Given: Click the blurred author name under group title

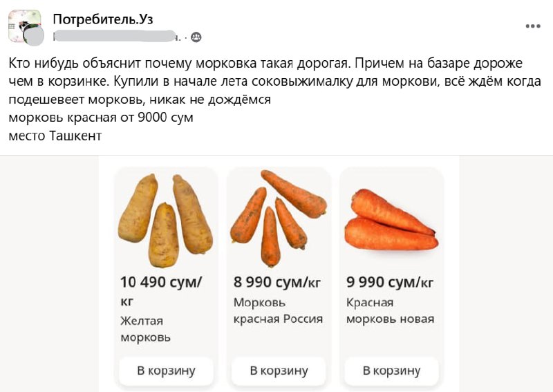Looking at the screenshot, I should (x=115, y=37).
